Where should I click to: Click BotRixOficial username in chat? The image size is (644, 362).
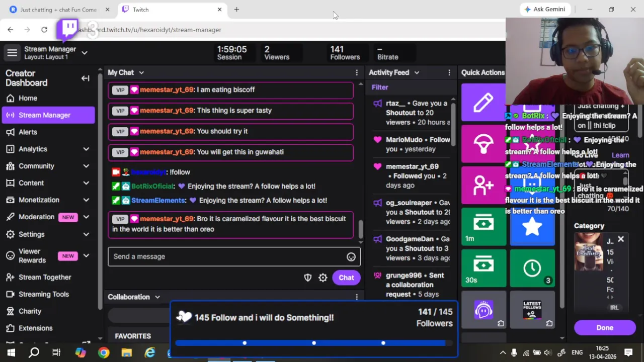(x=152, y=186)
